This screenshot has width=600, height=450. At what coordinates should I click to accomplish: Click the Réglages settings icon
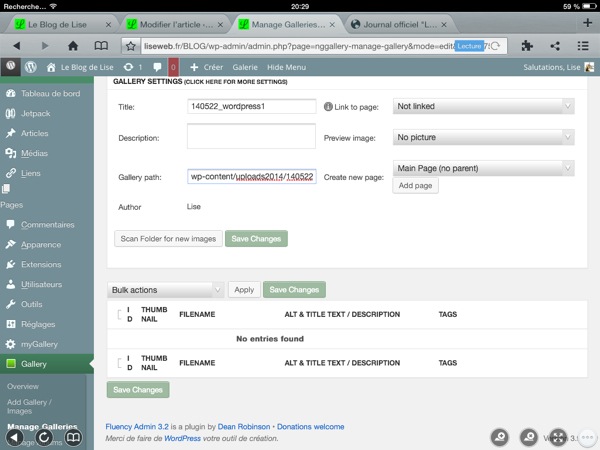click(12, 324)
